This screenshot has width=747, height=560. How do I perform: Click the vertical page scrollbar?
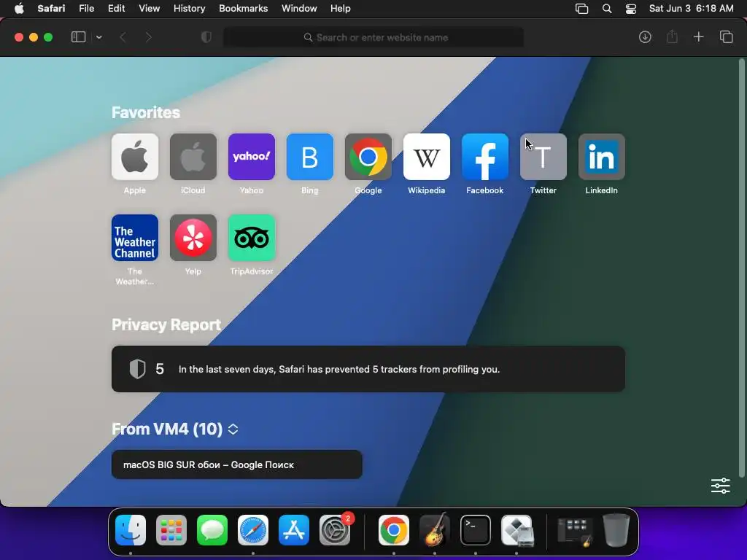coord(741,268)
